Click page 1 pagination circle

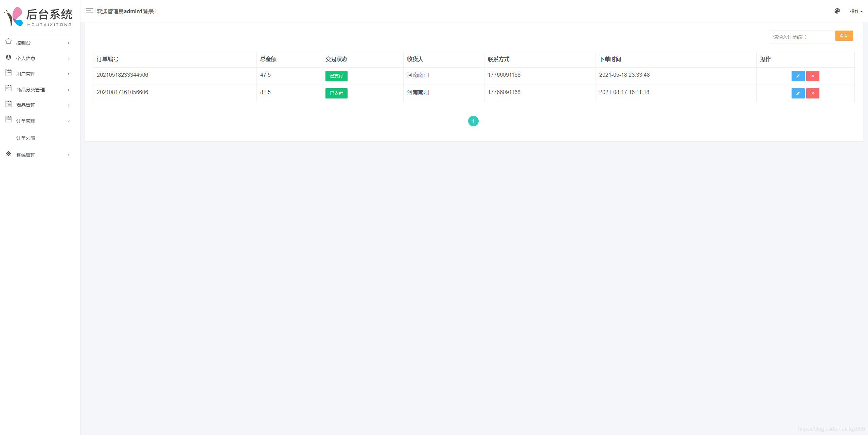pos(473,121)
